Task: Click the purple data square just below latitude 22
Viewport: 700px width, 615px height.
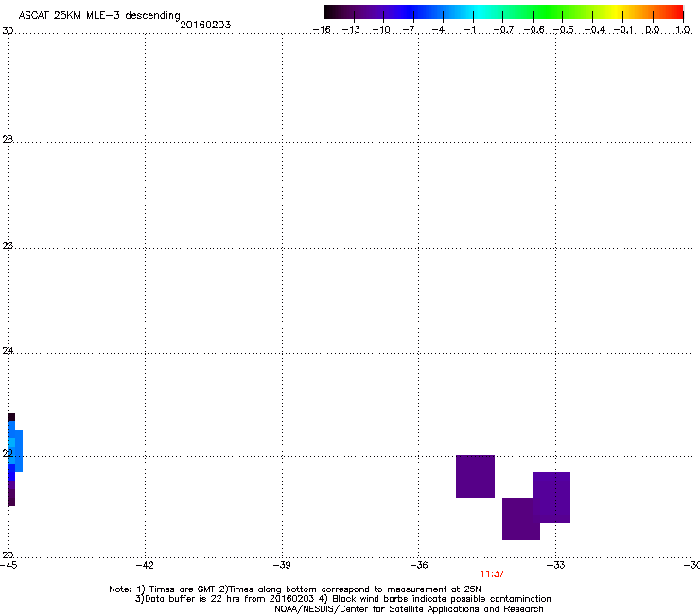Action: (x=475, y=476)
